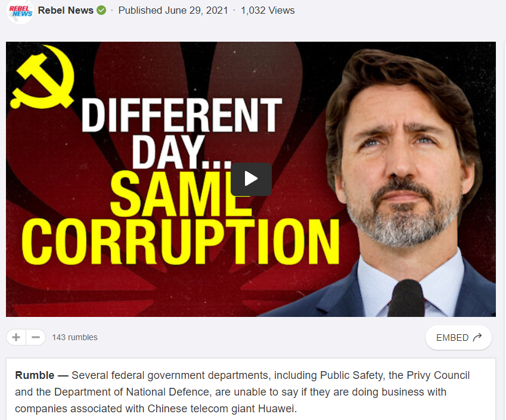Click the microphone in the video thumbnail
The image size is (506, 420).
point(407,298)
